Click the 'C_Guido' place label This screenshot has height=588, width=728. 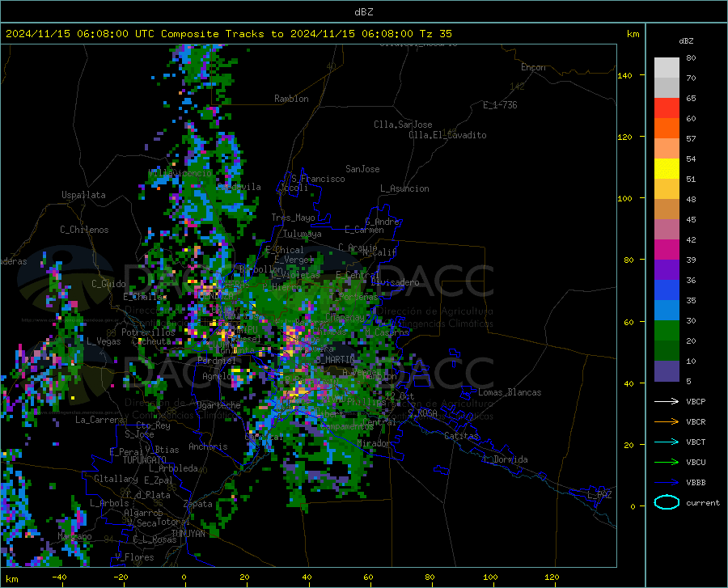pyautogui.click(x=108, y=284)
